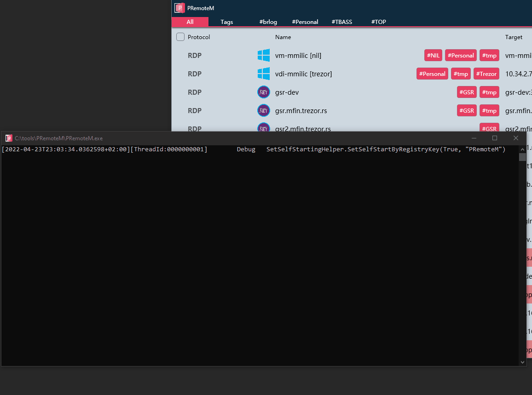Click the Debug log line in console
This screenshot has width=532, height=395.
254,149
